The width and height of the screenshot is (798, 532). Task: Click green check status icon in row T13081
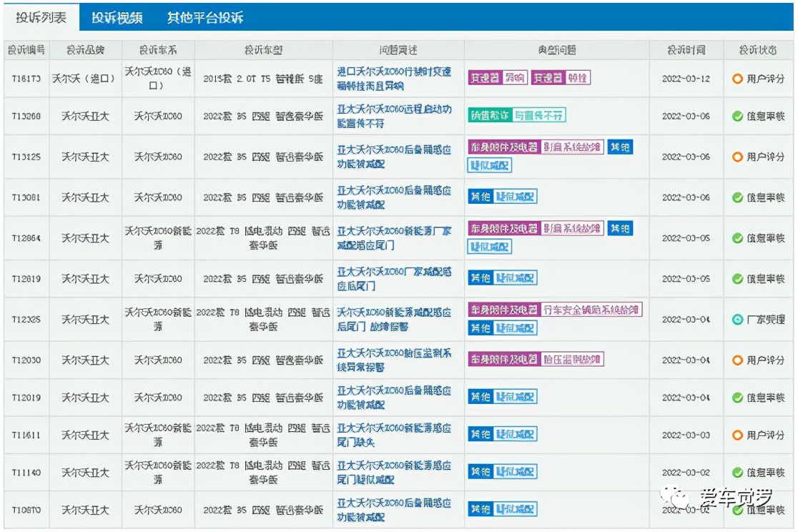[x=737, y=197]
